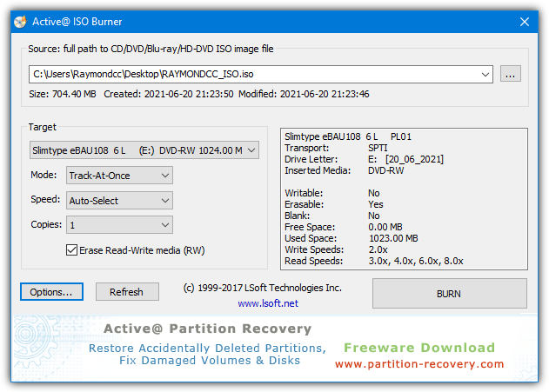Screen dimensions: 549x392
Task: Click the Inserted Media: DVD-RW line
Action: click(x=345, y=170)
